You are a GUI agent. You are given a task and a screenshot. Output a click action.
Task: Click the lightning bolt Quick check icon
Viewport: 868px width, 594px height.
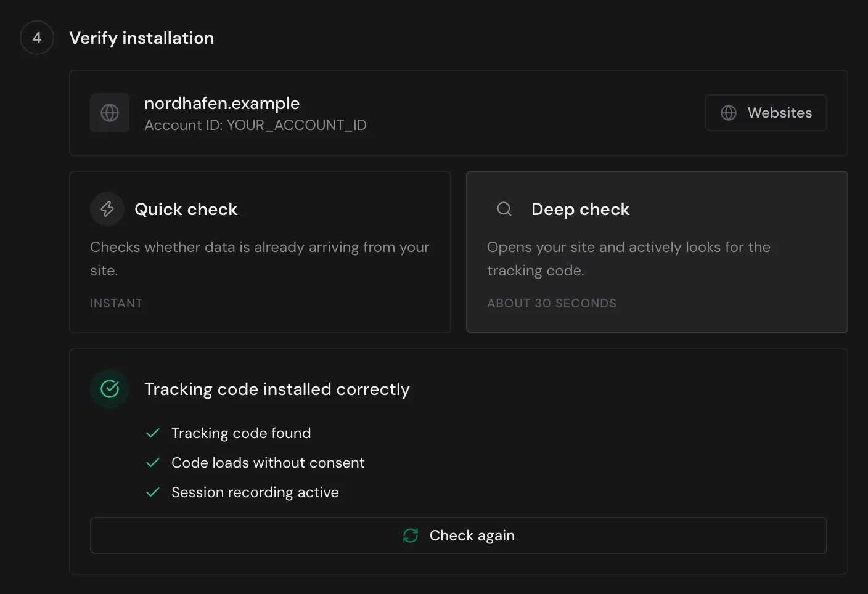(107, 209)
